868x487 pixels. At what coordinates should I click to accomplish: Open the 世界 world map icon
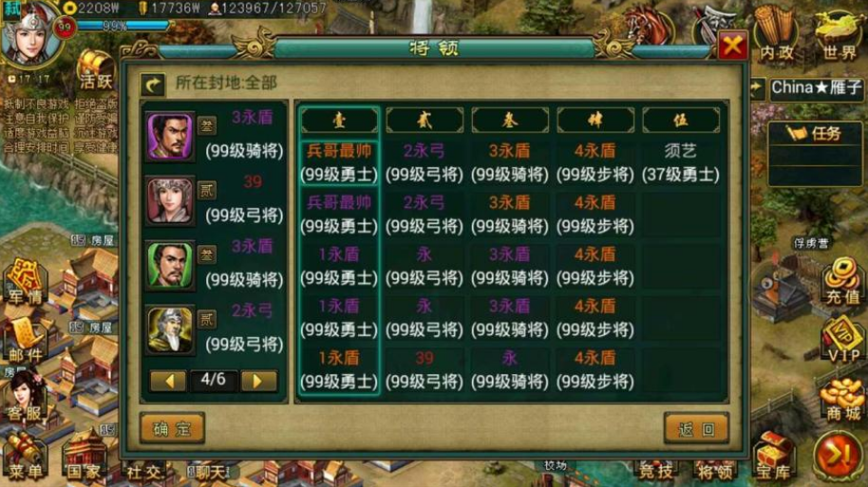click(x=839, y=35)
